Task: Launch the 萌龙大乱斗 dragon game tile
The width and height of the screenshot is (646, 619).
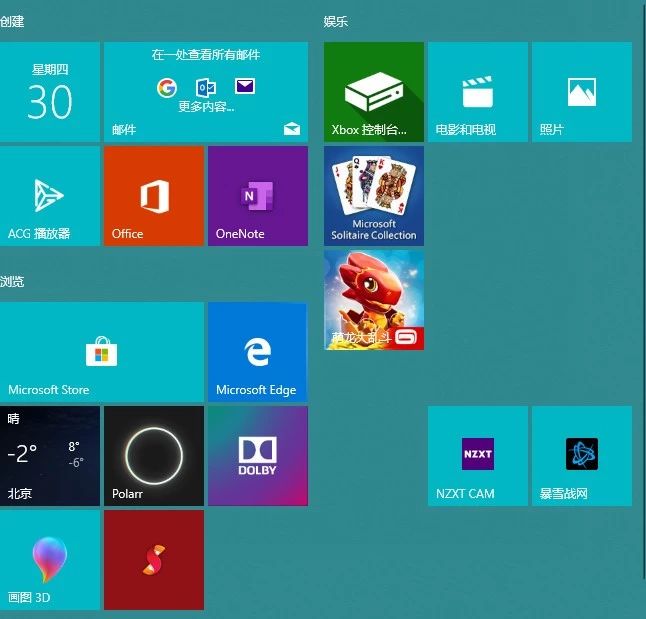Action: click(x=374, y=300)
